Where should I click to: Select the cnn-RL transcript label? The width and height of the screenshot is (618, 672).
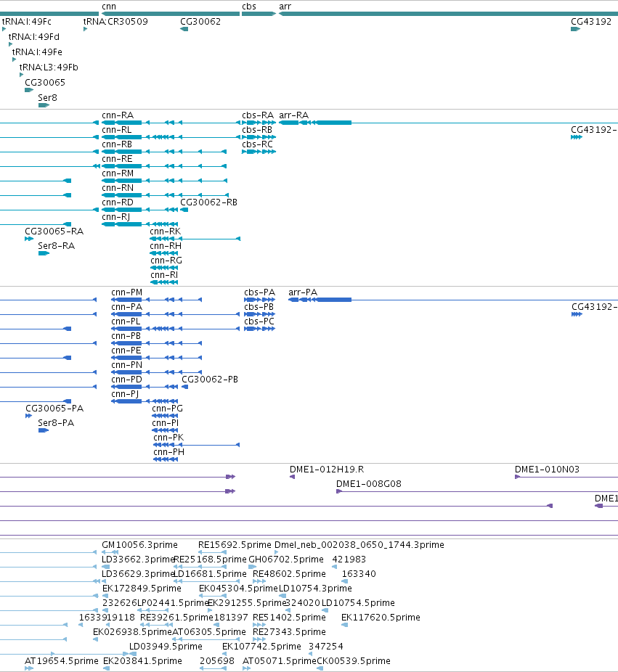117,130
